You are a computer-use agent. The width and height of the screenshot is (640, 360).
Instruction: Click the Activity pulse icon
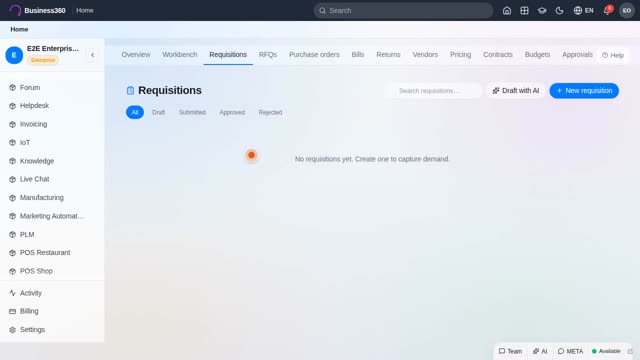pos(12,293)
